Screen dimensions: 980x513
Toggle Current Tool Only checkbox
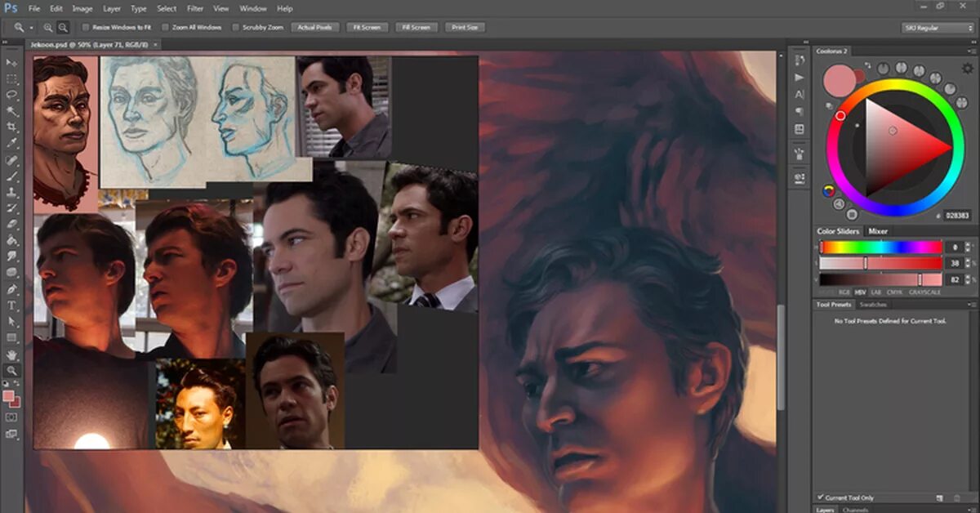pos(821,497)
